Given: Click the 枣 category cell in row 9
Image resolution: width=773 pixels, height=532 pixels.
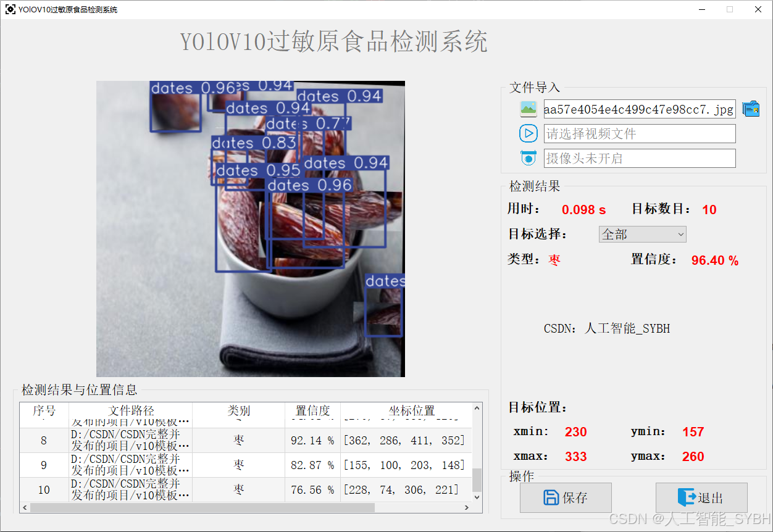Looking at the screenshot, I should pos(239,465).
